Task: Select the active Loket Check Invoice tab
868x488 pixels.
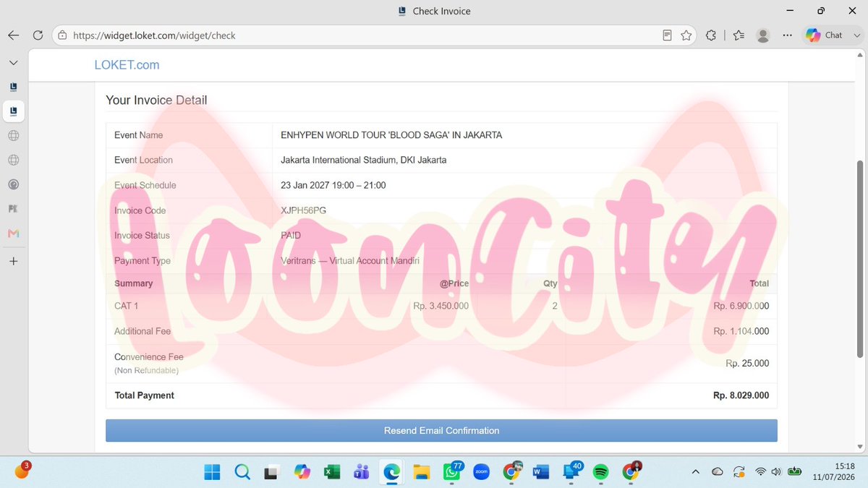Action: 13,111
